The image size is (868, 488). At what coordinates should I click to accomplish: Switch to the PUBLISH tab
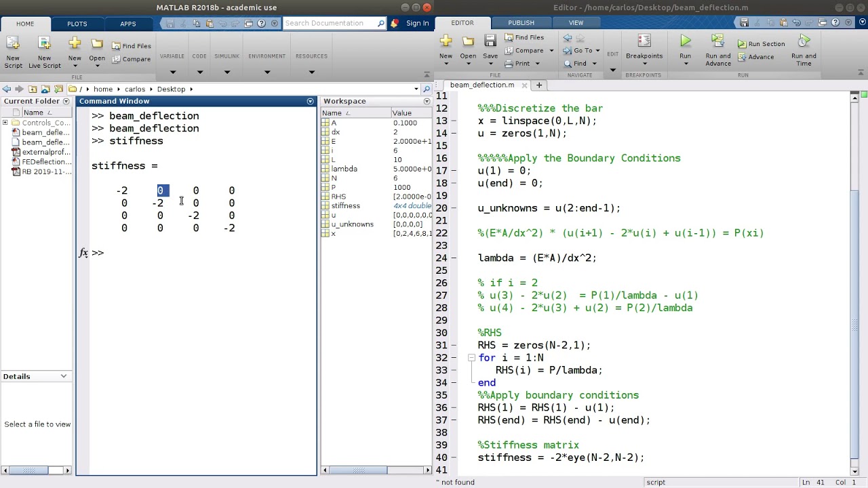click(521, 23)
